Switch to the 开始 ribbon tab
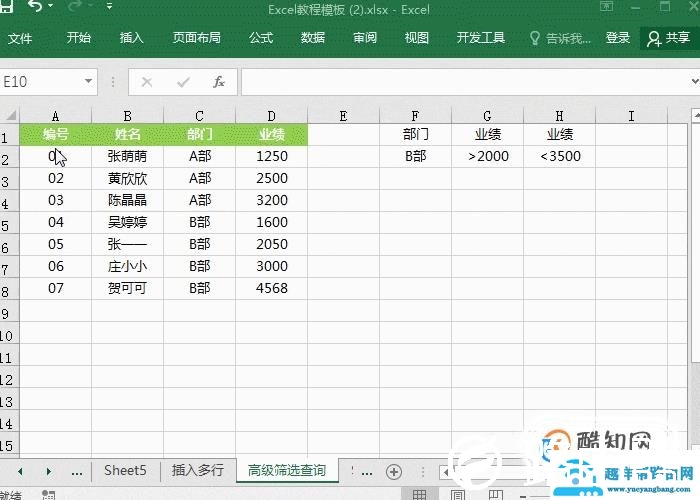The width and height of the screenshot is (700, 500). (x=79, y=38)
